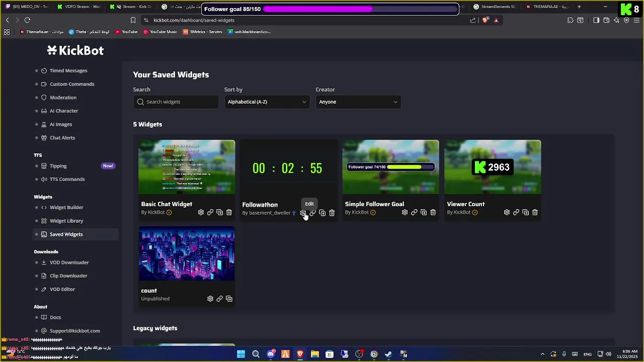Open Simple Follower Goal thumbnail
This screenshot has width=644, height=362.
[x=391, y=167]
